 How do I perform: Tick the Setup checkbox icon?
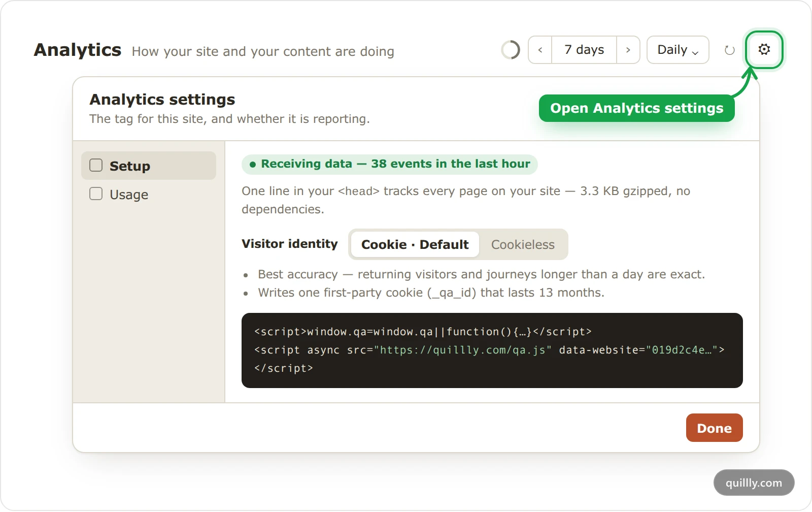pos(96,166)
